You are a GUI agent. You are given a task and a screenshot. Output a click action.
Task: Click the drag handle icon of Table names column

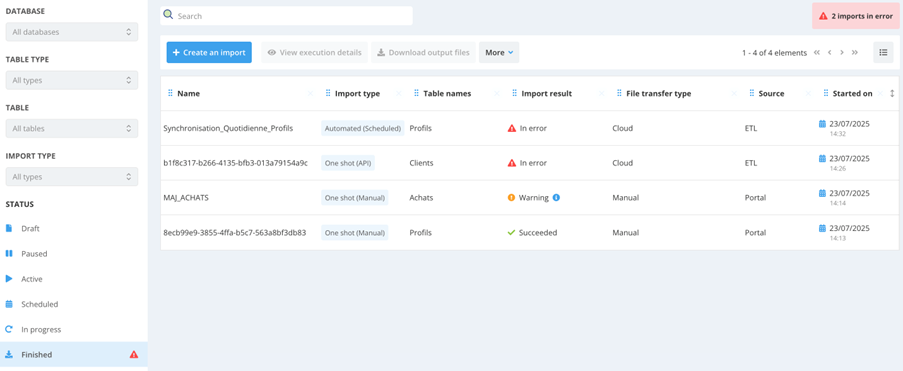tap(416, 93)
